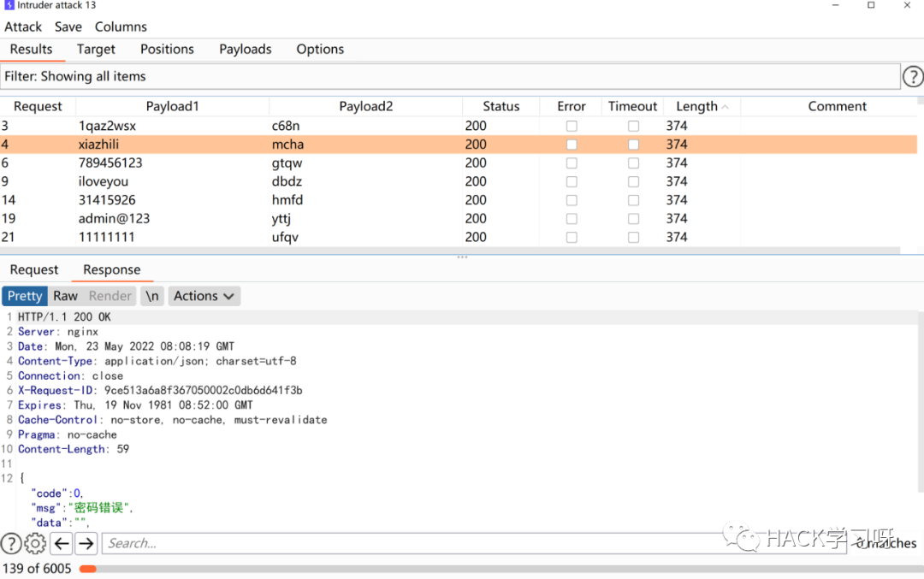Toggle Timeout checkbox for payload admin@123
Viewport: 924px width, 579px height.
tap(633, 219)
